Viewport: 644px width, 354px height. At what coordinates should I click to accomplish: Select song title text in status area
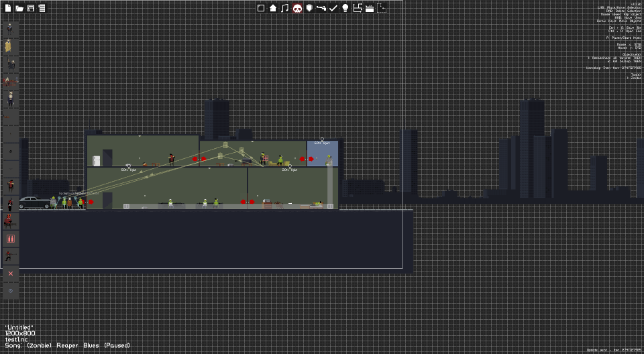coord(67,345)
